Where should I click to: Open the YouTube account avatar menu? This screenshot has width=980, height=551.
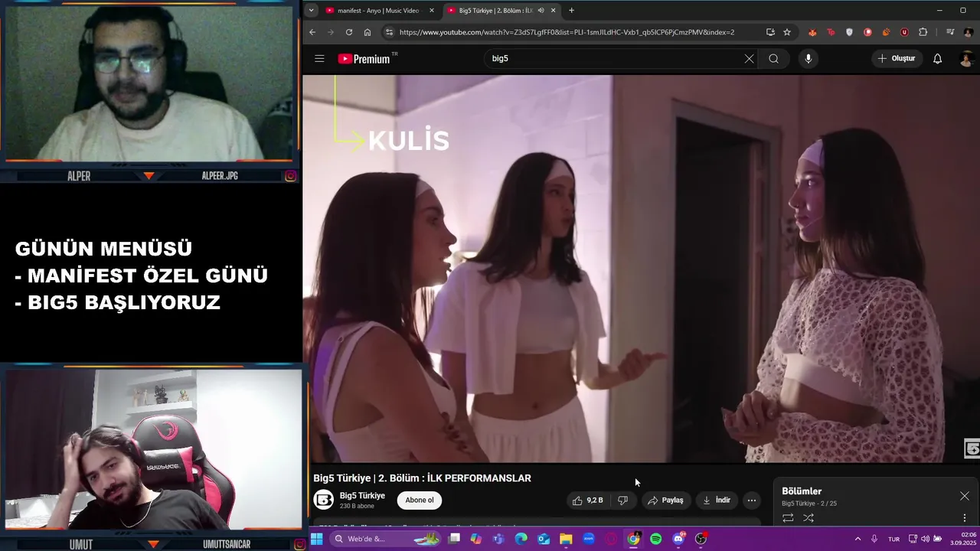(966, 59)
